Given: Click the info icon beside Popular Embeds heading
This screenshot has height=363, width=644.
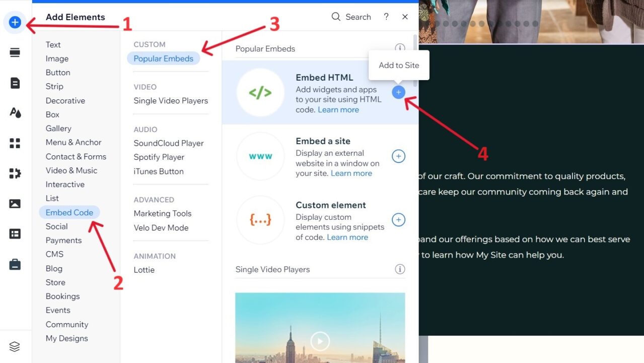Looking at the screenshot, I should pos(400,48).
